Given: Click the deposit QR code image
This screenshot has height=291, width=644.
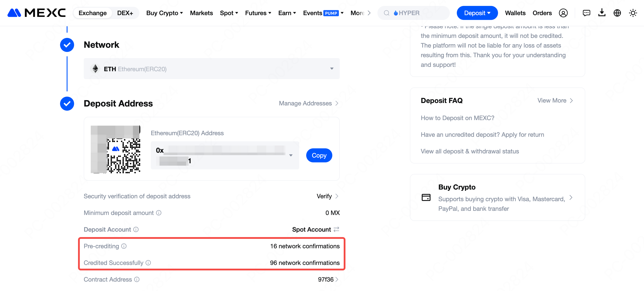Looking at the screenshot, I should coord(116,149).
